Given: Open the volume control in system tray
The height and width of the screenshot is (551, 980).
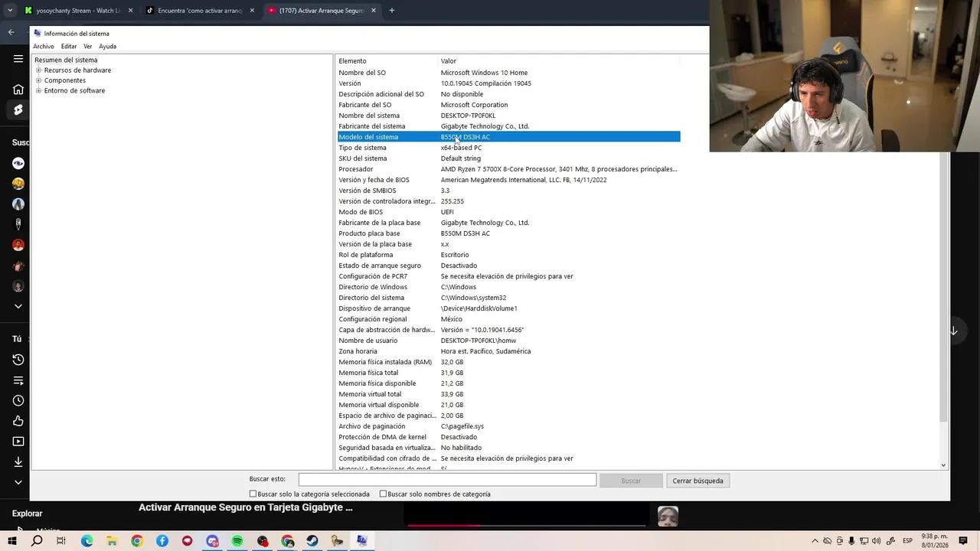Looking at the screenshot, I should tap(876, 541).
